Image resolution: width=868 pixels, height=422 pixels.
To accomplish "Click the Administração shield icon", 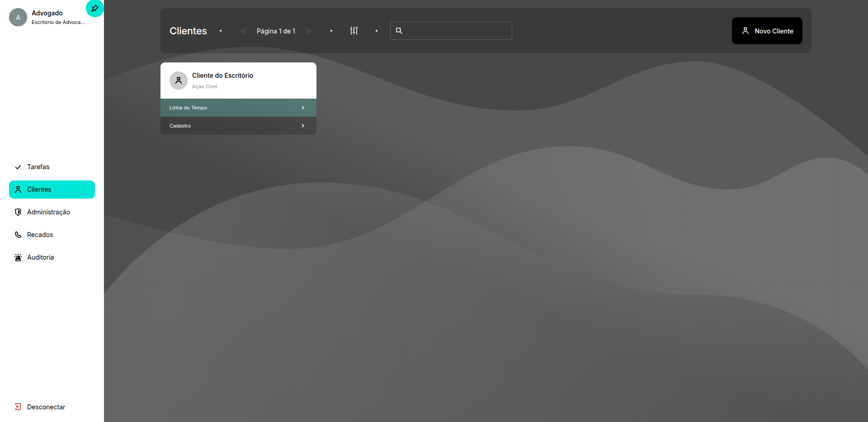I will tap(18, 212).
